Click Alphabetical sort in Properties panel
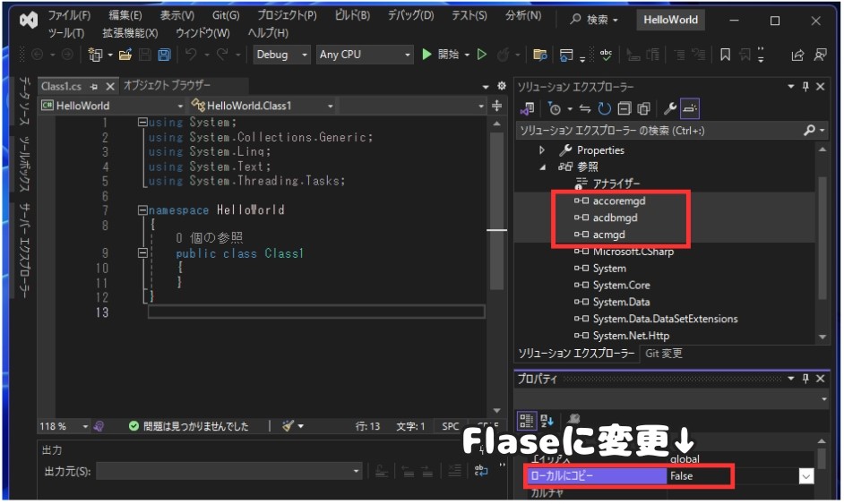844x504 pixels. coord(547,421)
